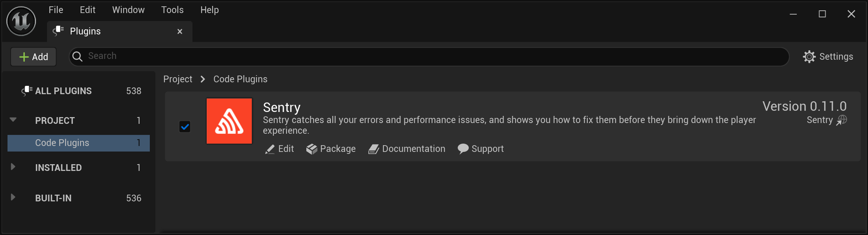
Task: Click the Add plugin button
Action: point(34,57)
